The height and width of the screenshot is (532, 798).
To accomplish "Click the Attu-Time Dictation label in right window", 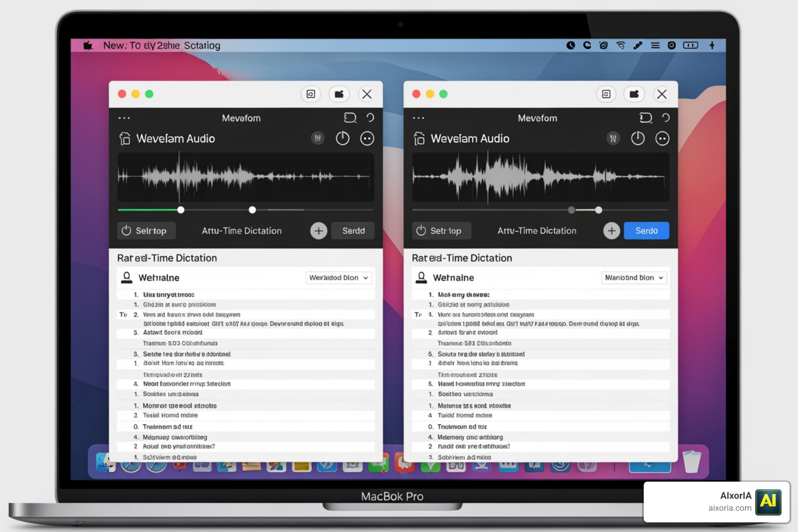I will click(537, 231).
